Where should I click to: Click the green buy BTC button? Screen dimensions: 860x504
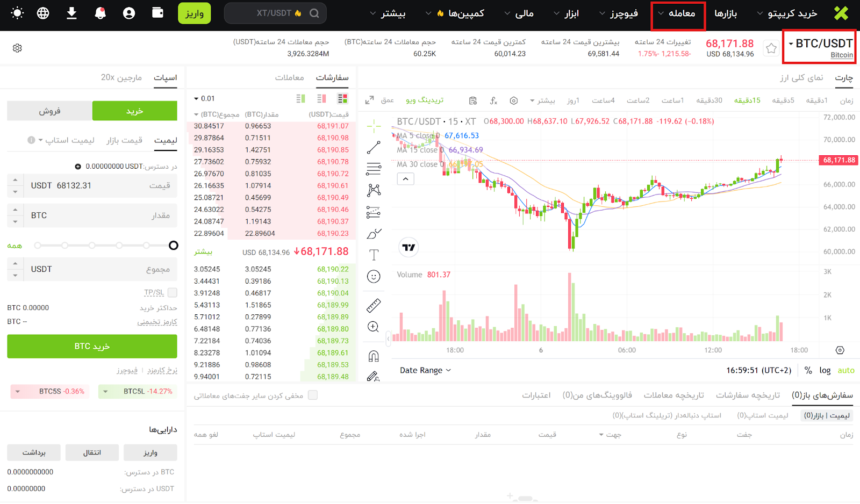92,347
